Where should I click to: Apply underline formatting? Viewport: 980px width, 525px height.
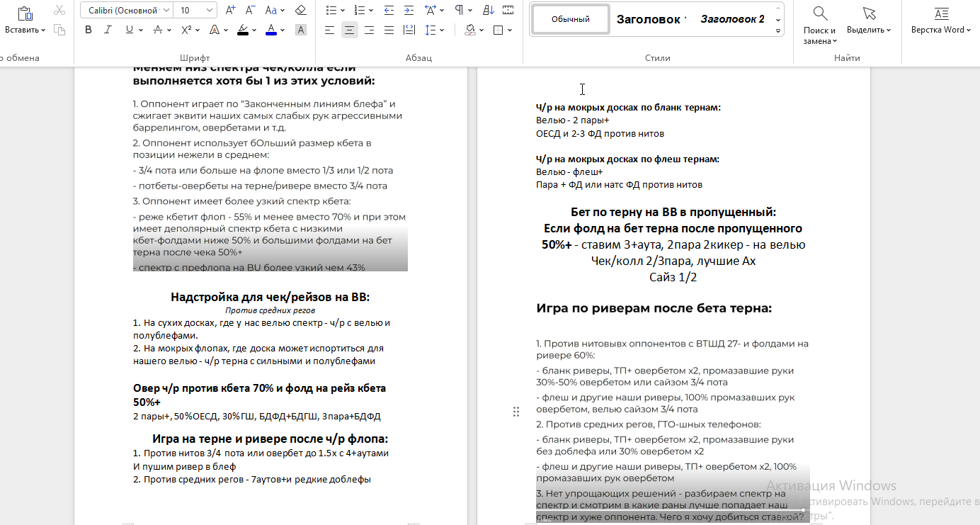pyautogui.click(x=129, y=30)
